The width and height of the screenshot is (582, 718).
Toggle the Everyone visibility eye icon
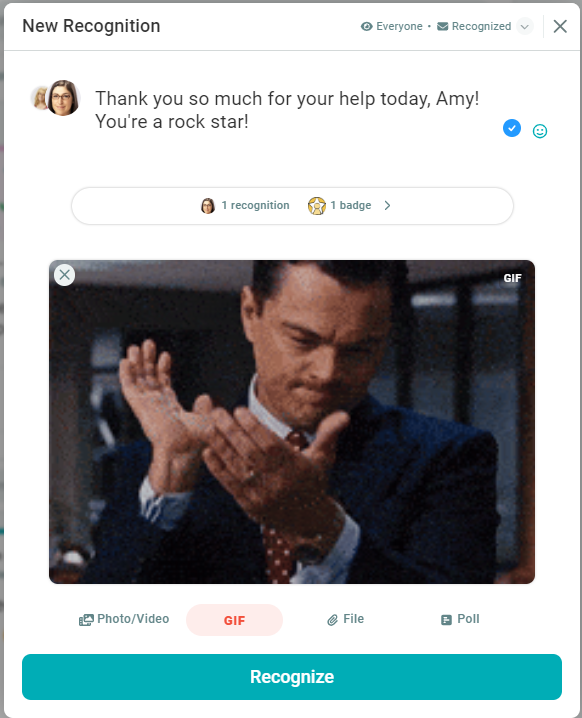(366, 27)
